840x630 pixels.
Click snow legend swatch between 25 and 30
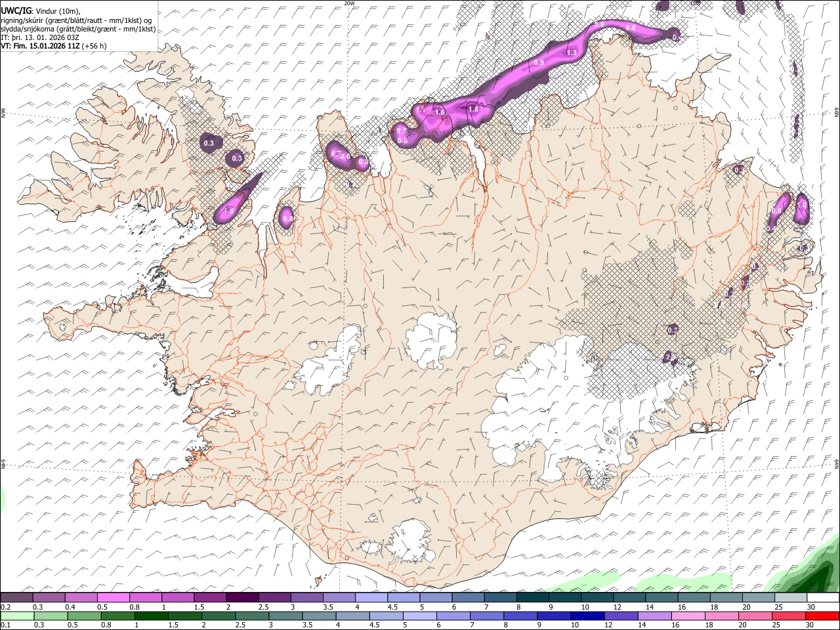(790, 597)
